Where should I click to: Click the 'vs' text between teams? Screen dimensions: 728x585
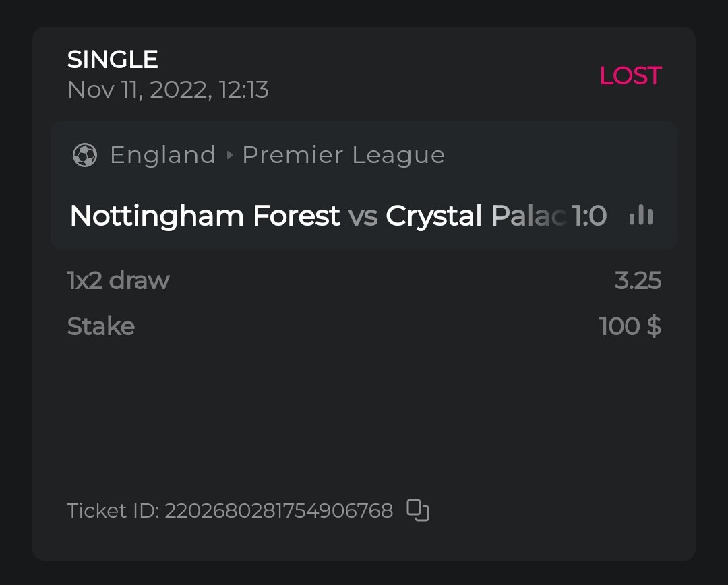[363, 216]
